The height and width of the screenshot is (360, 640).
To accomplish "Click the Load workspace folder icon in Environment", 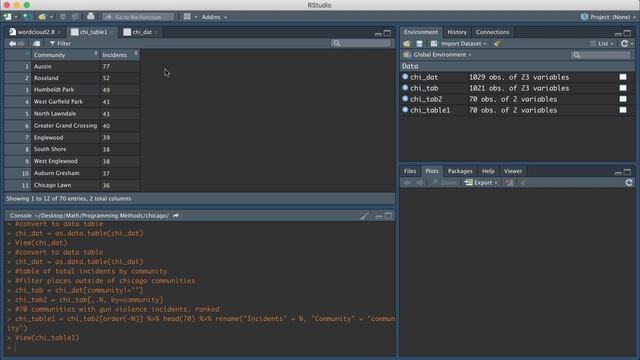I will pos(407,43).
